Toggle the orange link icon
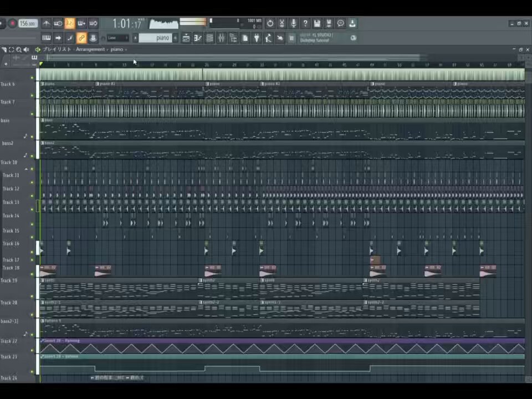Viewport: 532px width, 399px height. [x=81, y=38]
